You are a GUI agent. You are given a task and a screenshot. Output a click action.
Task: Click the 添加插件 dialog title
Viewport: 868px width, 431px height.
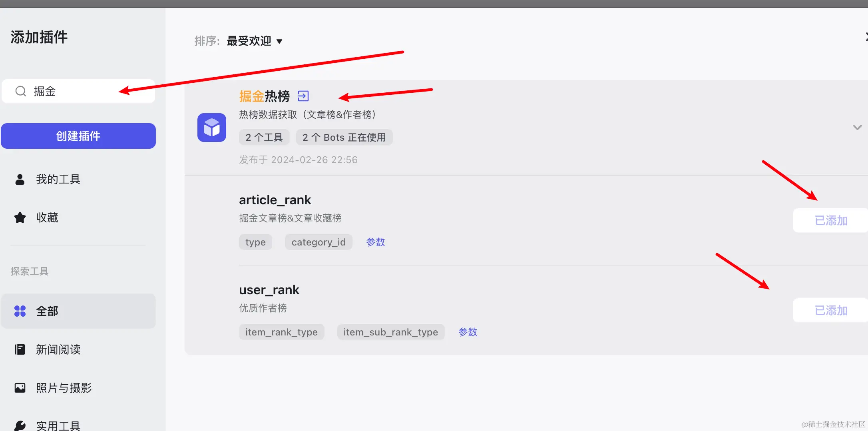tap(39, 37)
